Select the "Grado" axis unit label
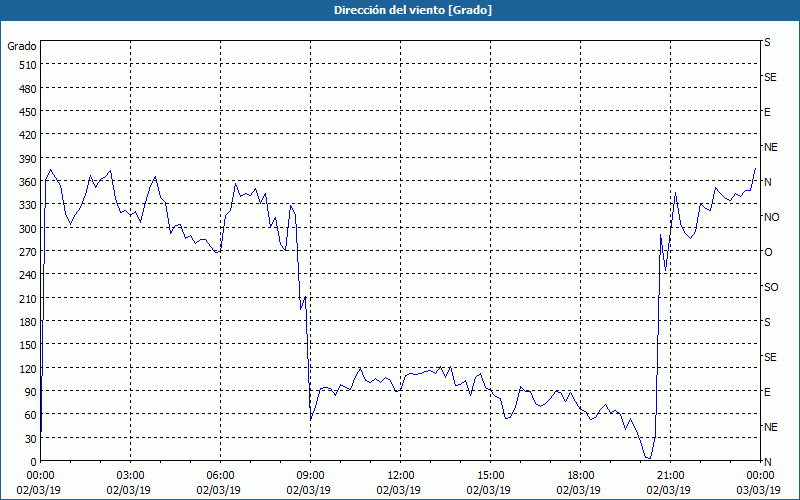800x500 pixels. 22,46
